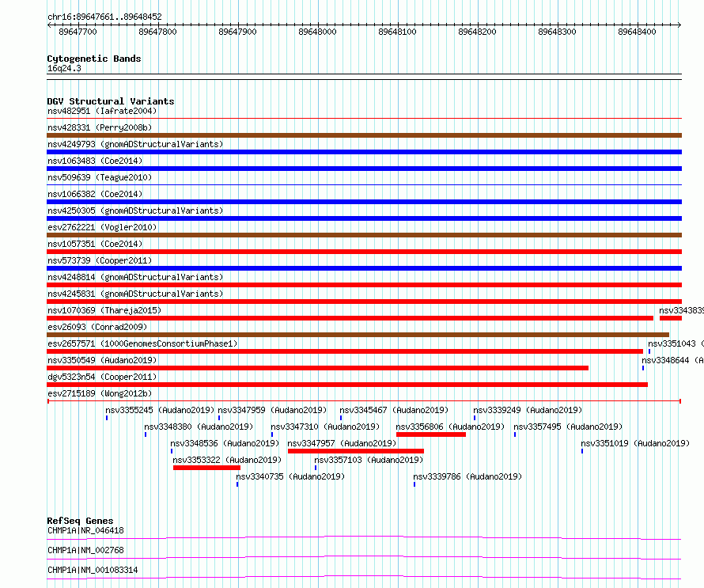
Task: Click the small blue marker under nsv3355245
Action: pyautogui.click(x=107, y=418)
